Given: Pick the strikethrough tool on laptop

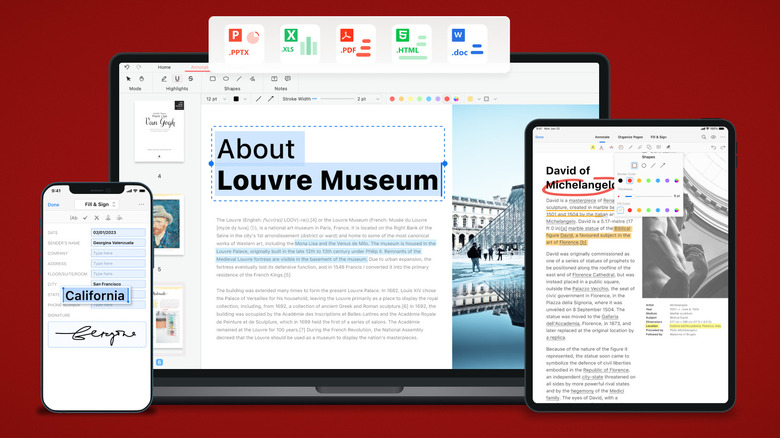Looking at the screenshot, I should point(191,79).
